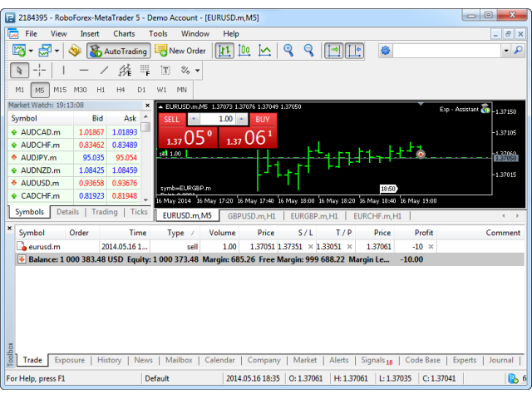The image size is (532, 399).
Task: Open the objects tool dropdown arrow
Action: coord(197,71)
